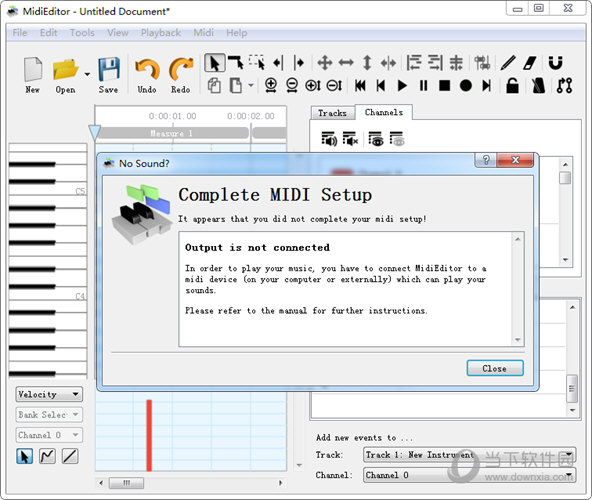The height and width of the screenshot is (500, 592).
Task: Start playback with Play button
Action: (x=402, y=86)
